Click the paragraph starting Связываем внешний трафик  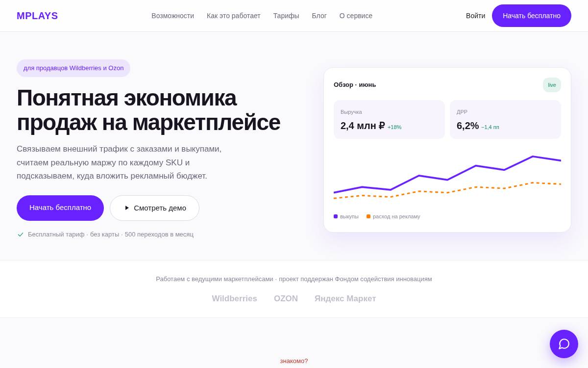[x=119, y=162]
